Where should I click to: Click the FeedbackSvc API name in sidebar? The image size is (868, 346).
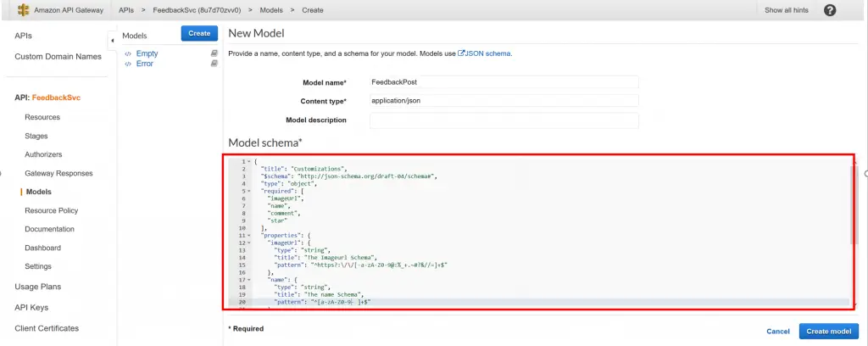click(56, 98)
